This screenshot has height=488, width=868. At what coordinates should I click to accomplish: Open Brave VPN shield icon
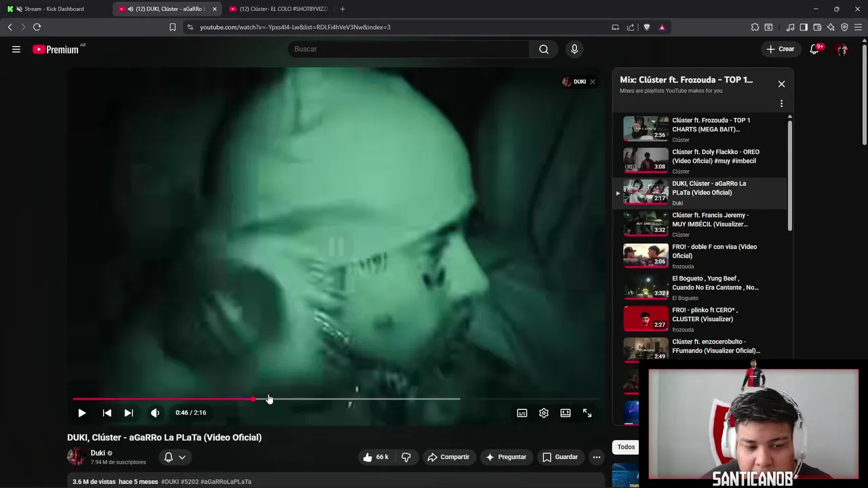click(844, 27)
